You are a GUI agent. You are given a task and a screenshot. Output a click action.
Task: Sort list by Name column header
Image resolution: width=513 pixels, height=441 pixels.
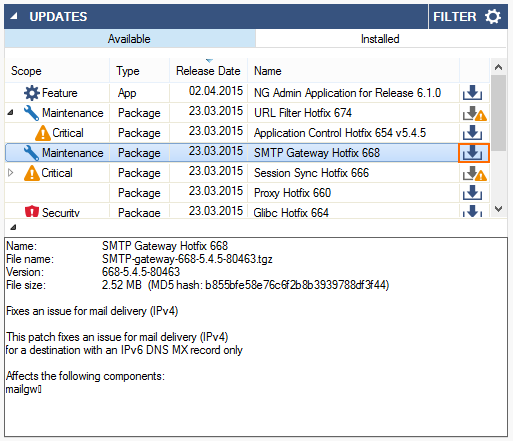pyautogui.click(x=353, y=71)
